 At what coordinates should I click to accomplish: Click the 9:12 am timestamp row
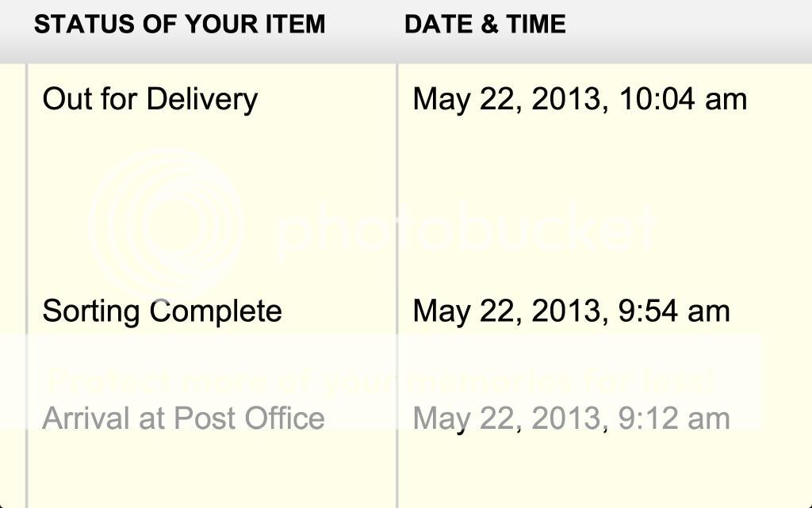click(x=571, y=418)
